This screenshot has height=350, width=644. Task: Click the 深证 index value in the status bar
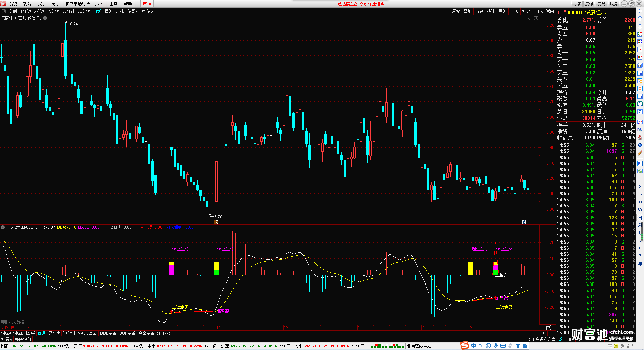pyautogui.click(x=91, y=346)
